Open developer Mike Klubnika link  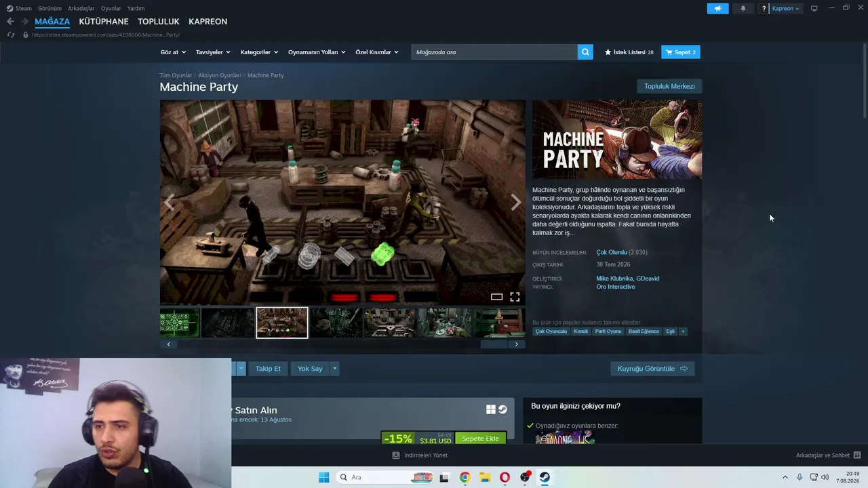pyautogui.click(x=614, y=279)
